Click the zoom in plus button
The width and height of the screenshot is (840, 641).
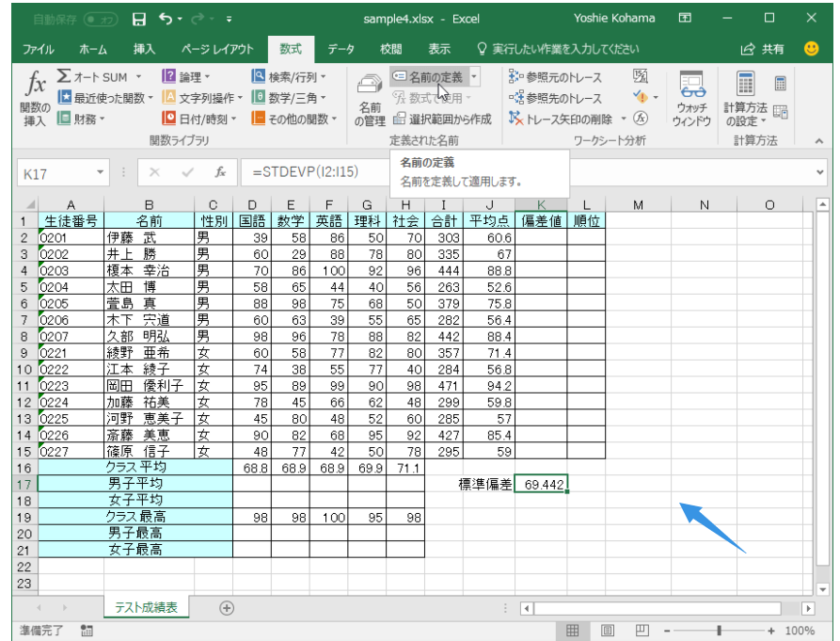pyautogui.click(x=771, y=631)
